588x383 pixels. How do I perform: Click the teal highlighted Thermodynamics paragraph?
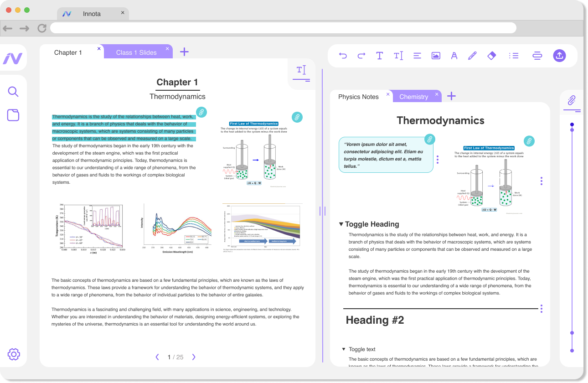[124, 128]
